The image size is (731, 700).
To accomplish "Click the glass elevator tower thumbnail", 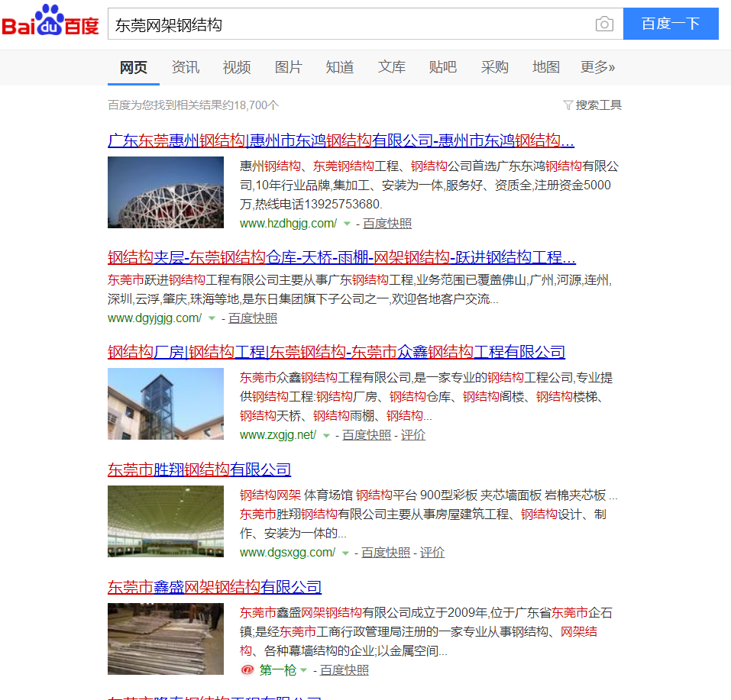I will 166,404.
